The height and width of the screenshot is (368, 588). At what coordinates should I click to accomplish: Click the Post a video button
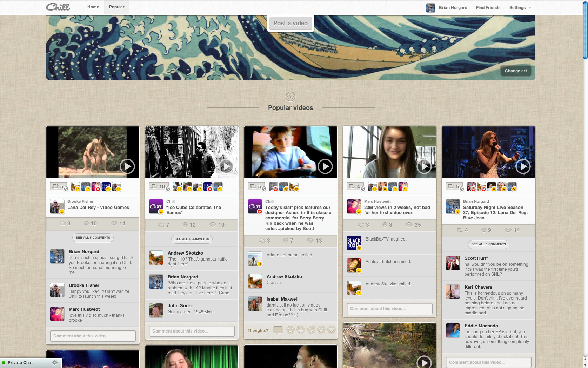[290, 23]
